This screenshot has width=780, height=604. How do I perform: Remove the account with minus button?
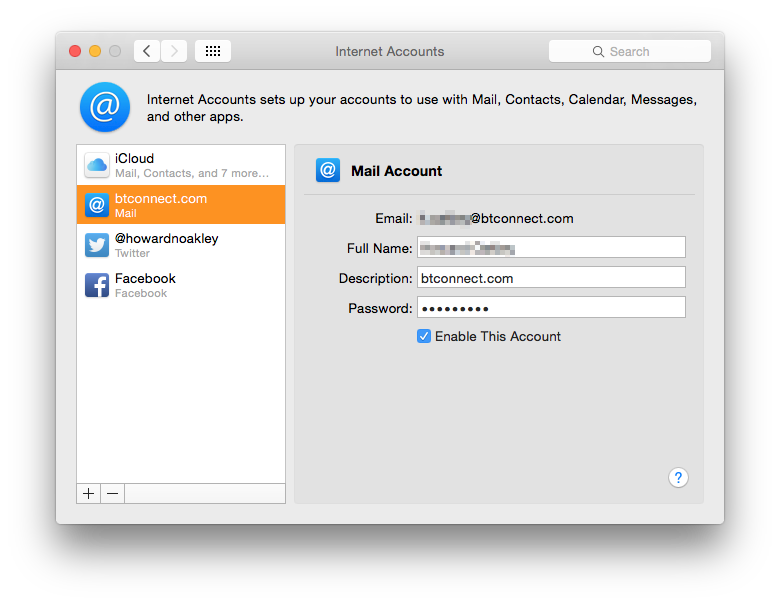[x=112, y=493]
